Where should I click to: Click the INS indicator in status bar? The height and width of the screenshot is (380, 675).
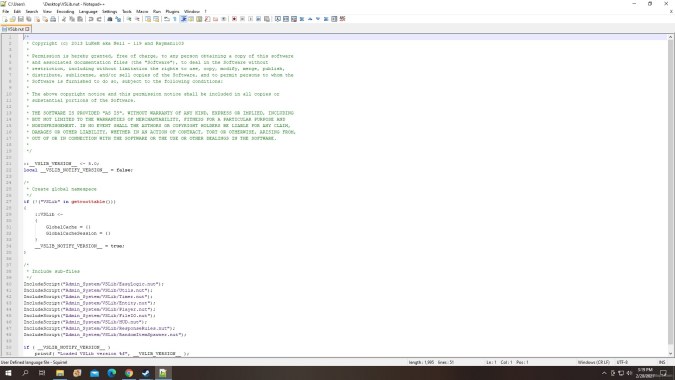pos(662,362)
